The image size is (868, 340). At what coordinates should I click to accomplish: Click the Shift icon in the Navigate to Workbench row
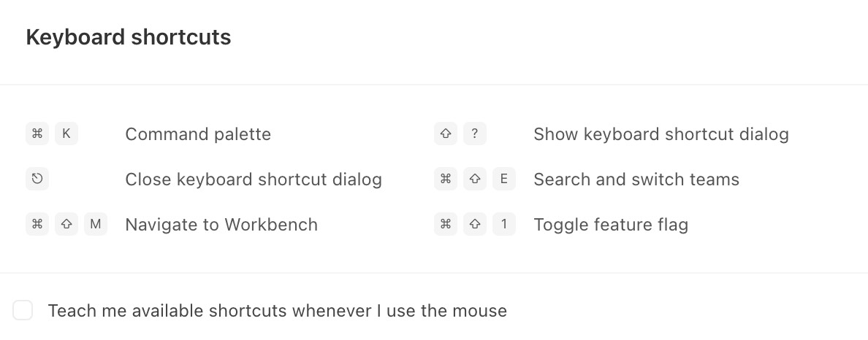[x=66, y=225]
